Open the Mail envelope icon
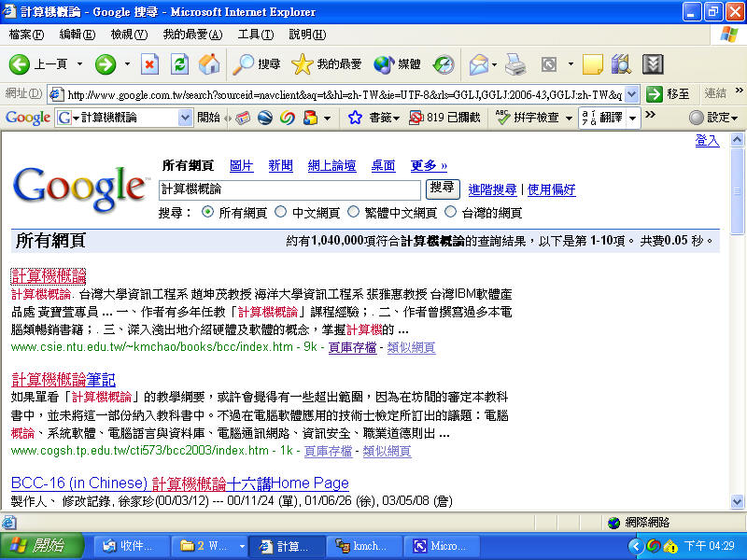 (x=479, y=64)
